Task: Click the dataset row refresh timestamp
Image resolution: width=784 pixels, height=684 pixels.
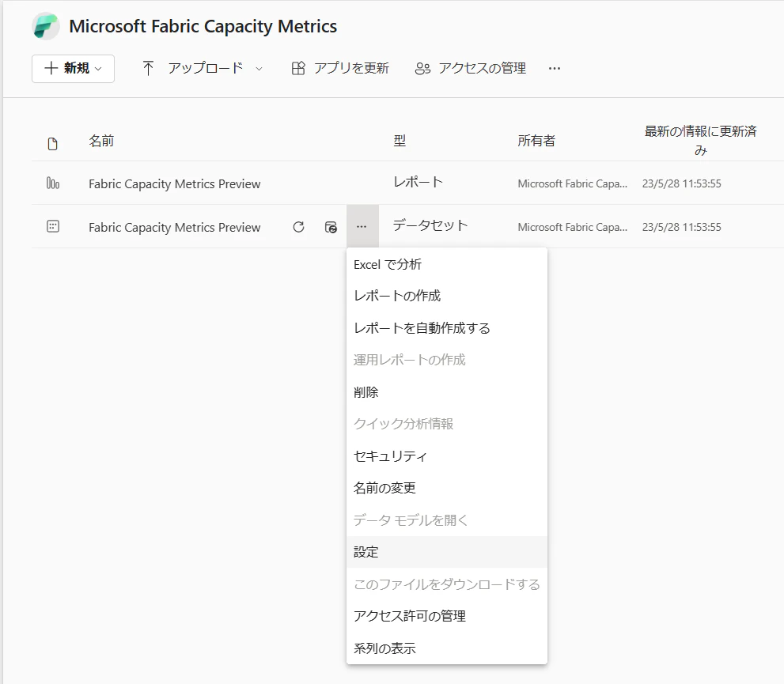Action: point(681,227)
